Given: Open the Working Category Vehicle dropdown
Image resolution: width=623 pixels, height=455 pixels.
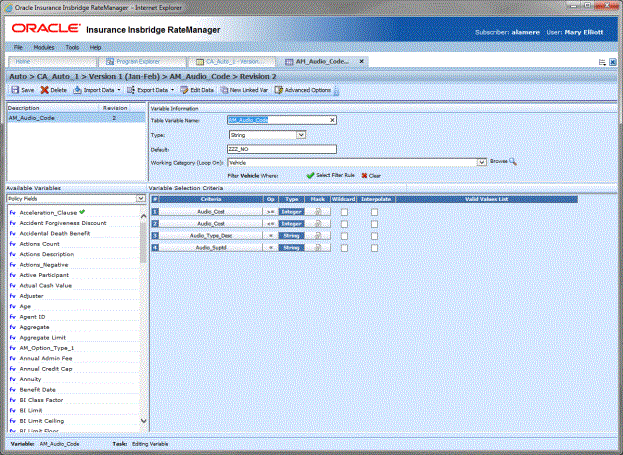Looking at the screenshot, I should click(482, 162).
